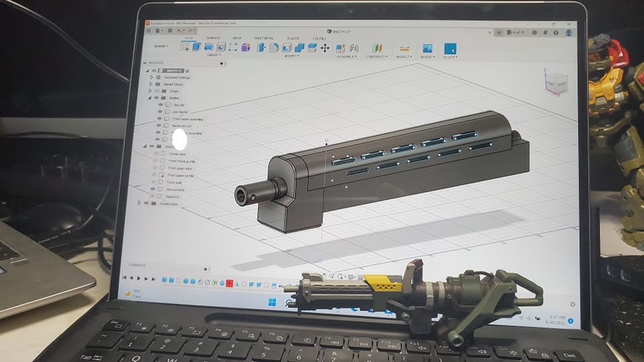Viewport: 644px width, 362px height.
Task: Select the Shell tool in Modify
Action: pos(286,48)
